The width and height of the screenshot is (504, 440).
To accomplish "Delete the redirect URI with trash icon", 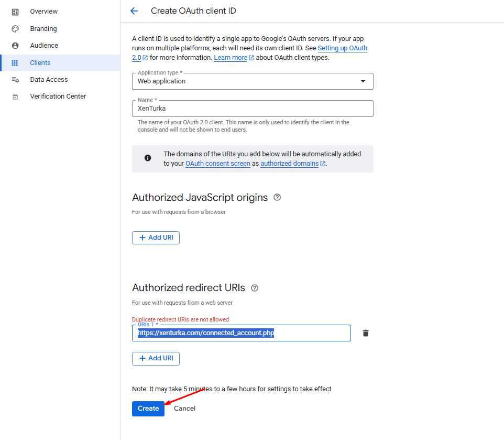I will tap(366, 333).
